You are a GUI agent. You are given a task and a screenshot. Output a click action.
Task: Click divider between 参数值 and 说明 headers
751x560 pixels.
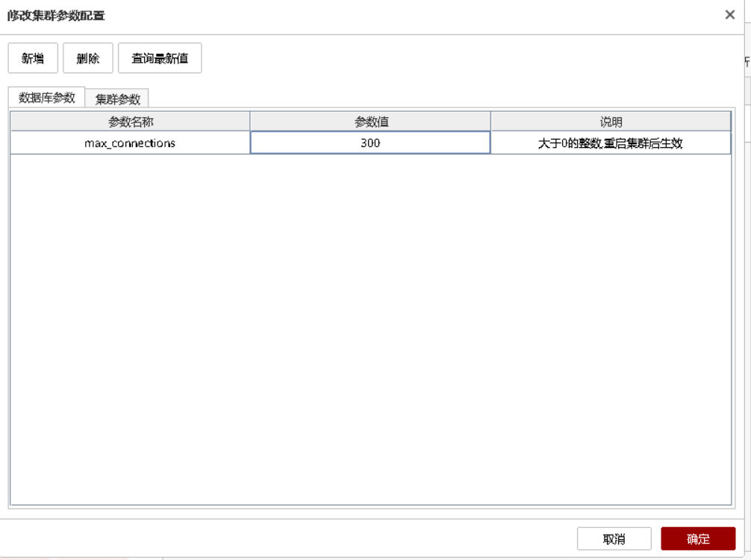point(490,122)
